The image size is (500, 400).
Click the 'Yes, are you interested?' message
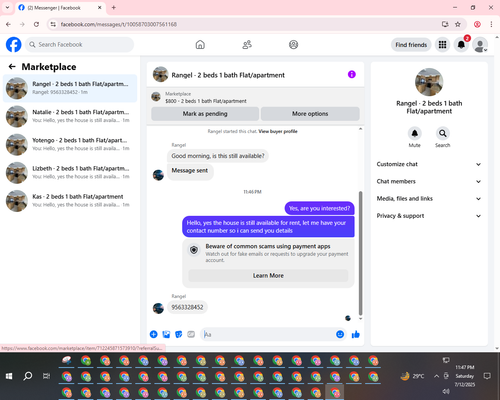[x=319, y=208]
